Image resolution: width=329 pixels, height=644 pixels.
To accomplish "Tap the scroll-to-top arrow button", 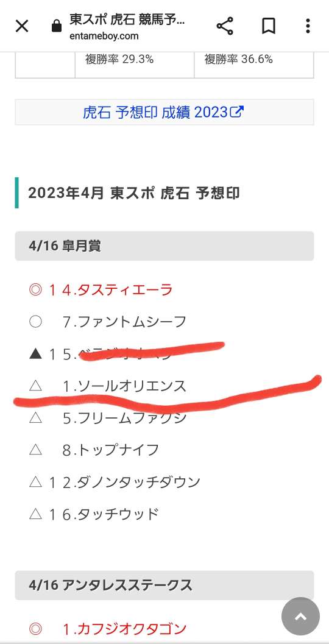I will click(x=300, y=616).
